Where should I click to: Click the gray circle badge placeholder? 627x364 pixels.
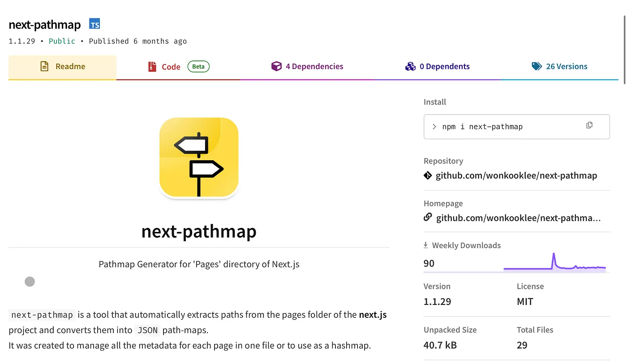[30, 282]
